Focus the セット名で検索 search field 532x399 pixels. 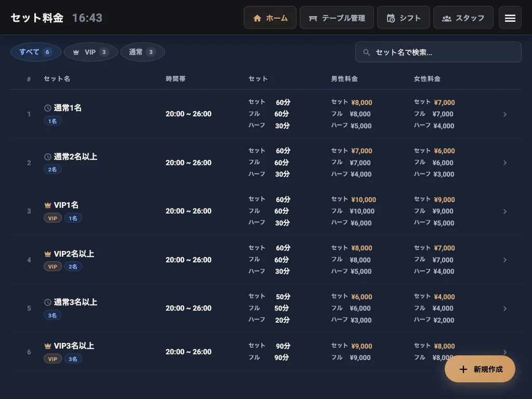pos(438,52)
